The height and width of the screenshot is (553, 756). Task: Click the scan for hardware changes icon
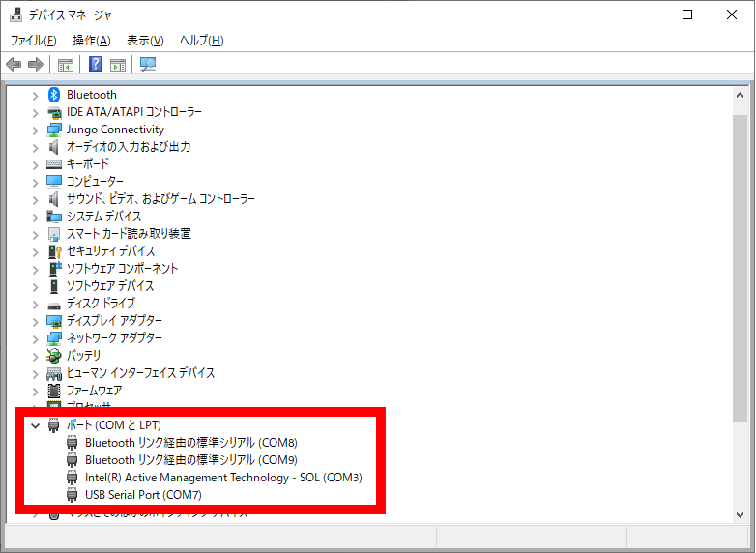click(148, 65)
